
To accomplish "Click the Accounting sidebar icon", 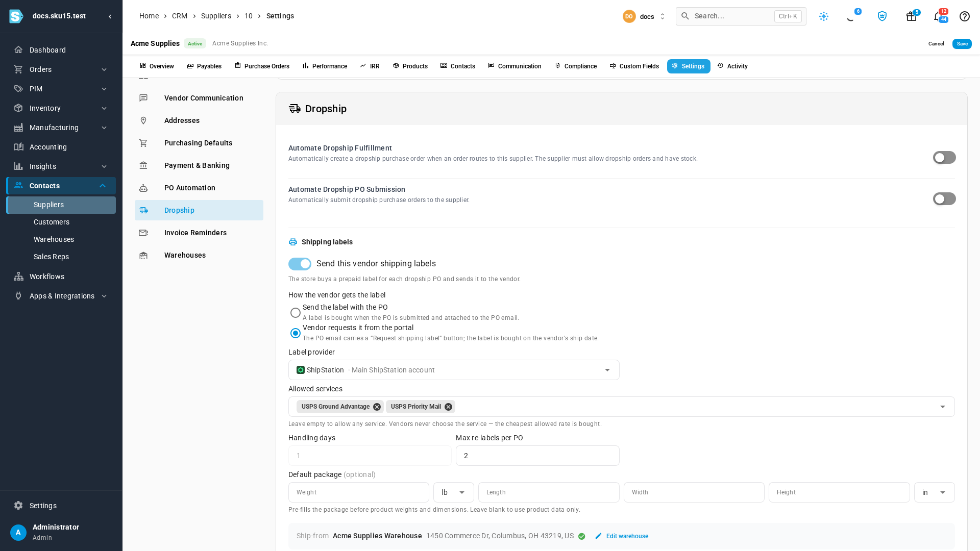I will pyautogui.click(x=18, y=147).
